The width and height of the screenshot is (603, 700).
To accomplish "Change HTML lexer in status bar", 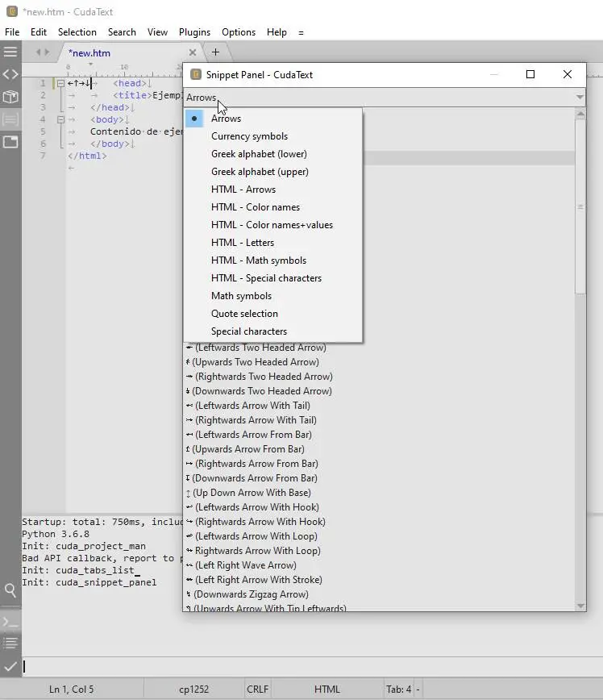I will point(327,690).
